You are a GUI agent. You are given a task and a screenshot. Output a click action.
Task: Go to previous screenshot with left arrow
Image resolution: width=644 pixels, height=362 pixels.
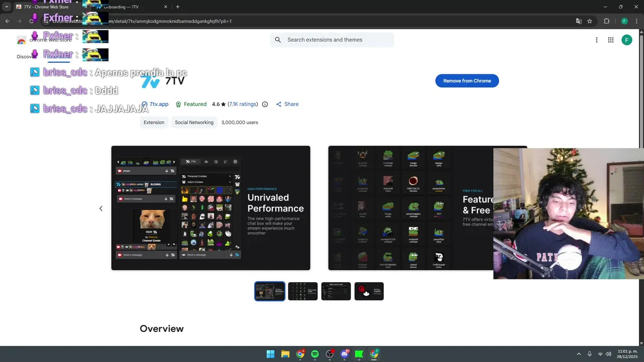click(101, 208)
